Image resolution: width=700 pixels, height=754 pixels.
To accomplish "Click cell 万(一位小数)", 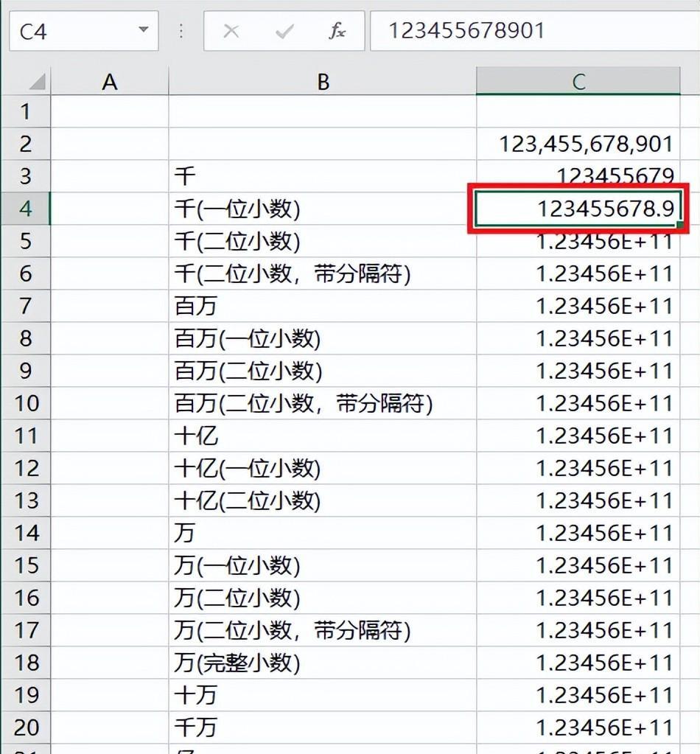I will coord(323,565).
